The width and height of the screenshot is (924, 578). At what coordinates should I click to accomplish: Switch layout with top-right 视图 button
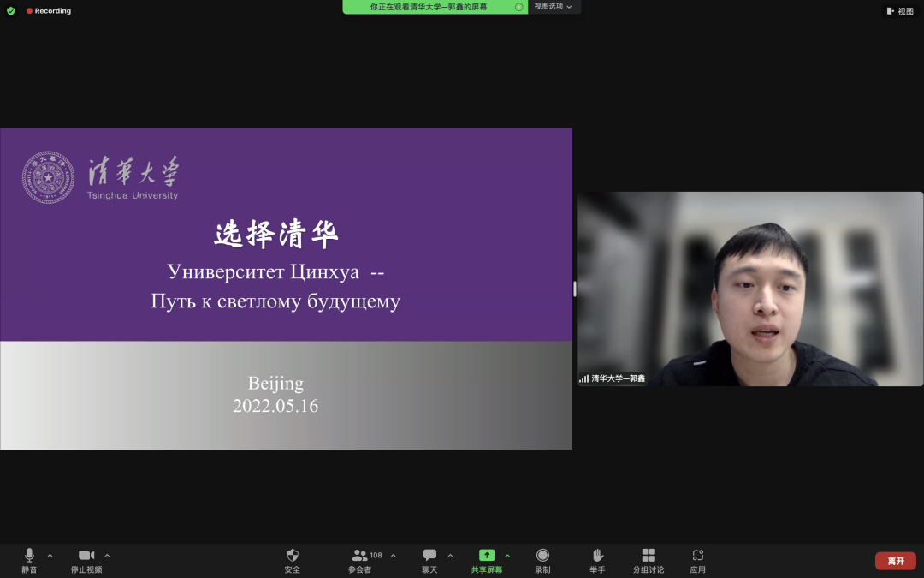point(900,10)
